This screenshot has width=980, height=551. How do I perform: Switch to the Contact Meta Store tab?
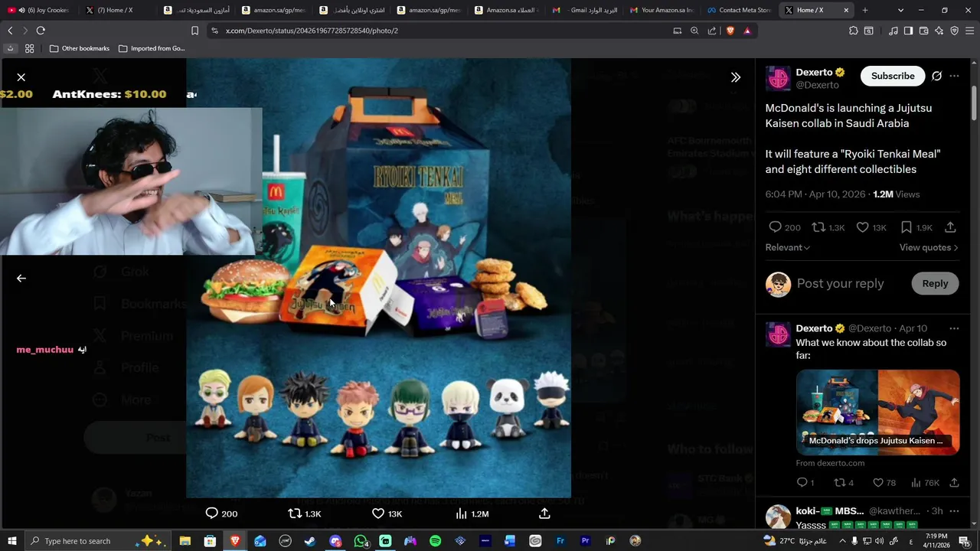pyautogui.click(x=739, y=10)
